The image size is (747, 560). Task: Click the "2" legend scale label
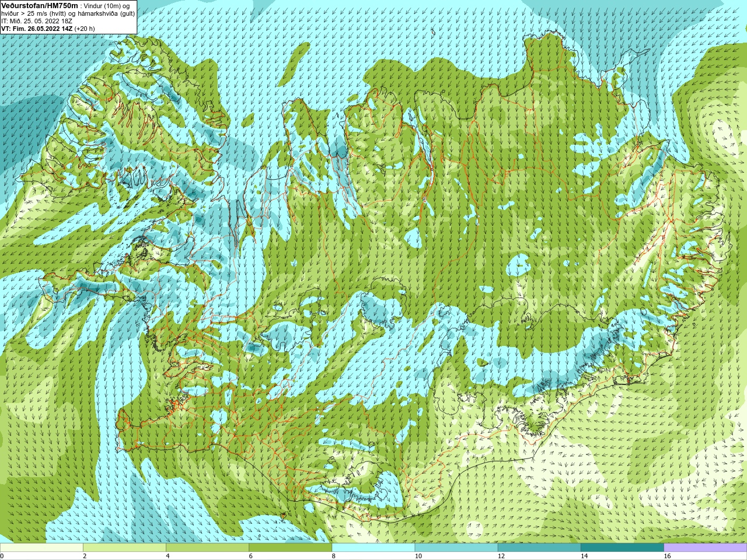[85, 556]
